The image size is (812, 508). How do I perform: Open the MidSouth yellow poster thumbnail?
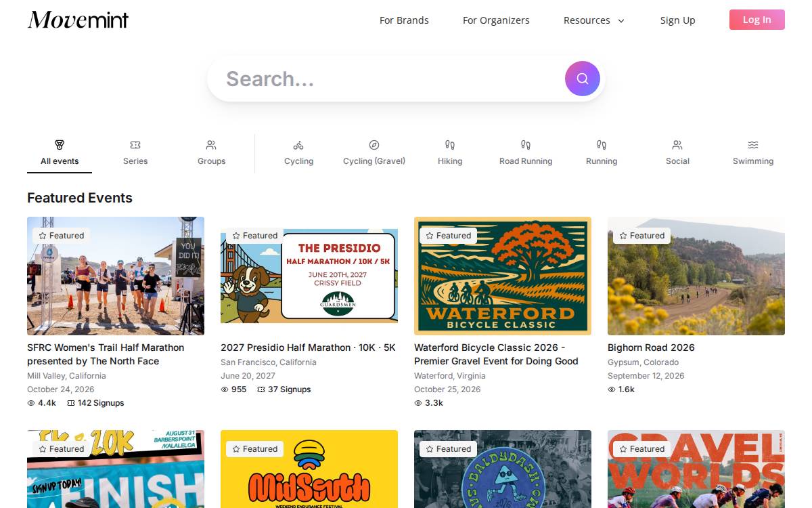point(309,469)
